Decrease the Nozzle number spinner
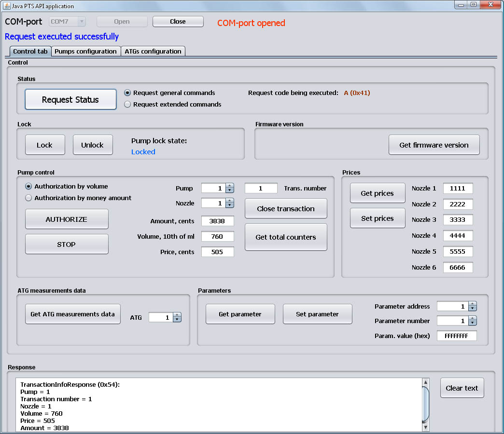504x434 pixels. (230, 206)
